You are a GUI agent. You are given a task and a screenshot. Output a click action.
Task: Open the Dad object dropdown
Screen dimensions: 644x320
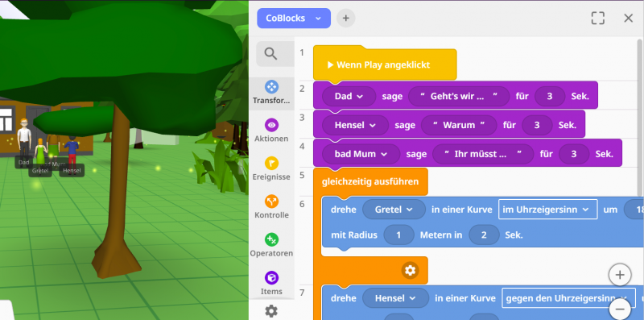coord(349,96)
